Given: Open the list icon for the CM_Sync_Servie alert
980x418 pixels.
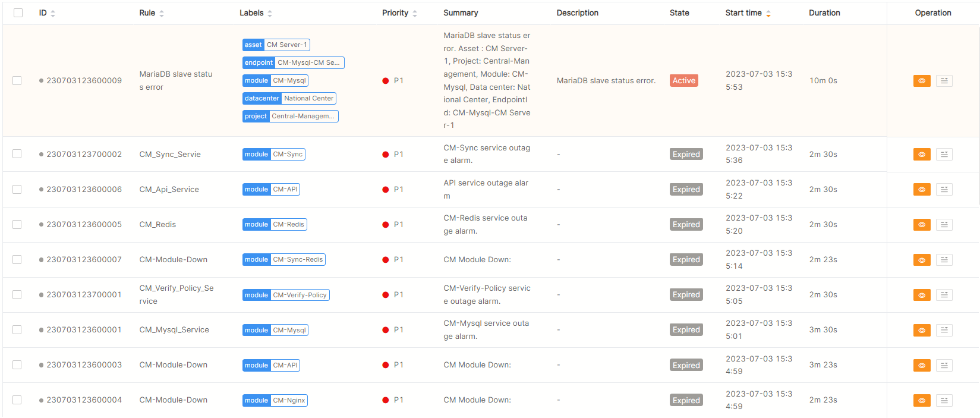Looking at the screenshot, I should 944,155.
